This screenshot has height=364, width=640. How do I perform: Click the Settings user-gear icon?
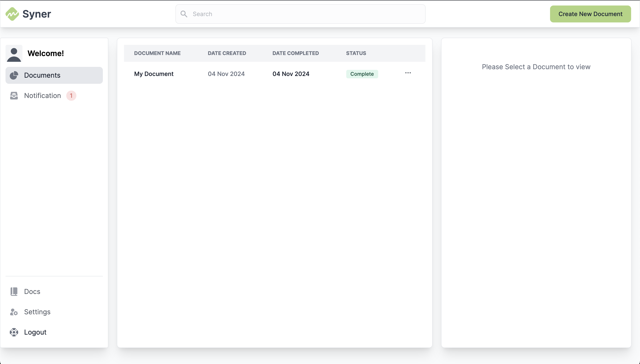(x=14, y=312)
